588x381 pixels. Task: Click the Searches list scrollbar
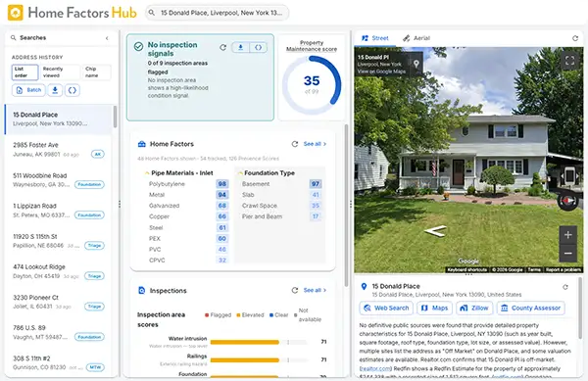pyautogui.click(x=115, y=117)
